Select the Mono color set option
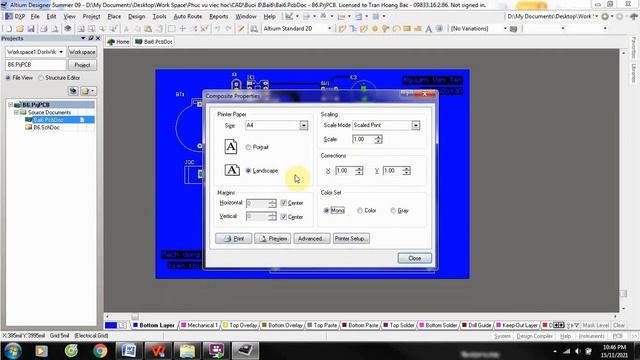This screenshot has height=360, width=640. pyautogui.click(x=327, y=211)
